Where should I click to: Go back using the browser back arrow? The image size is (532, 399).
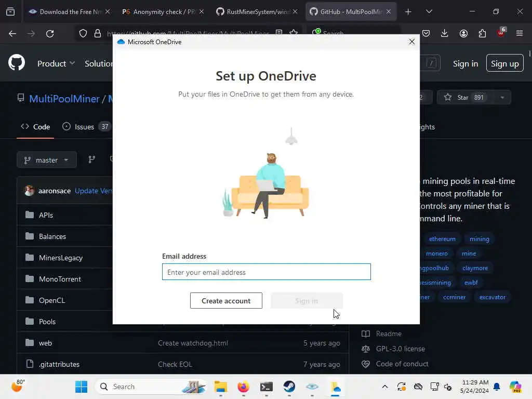[x=12, y=33]
